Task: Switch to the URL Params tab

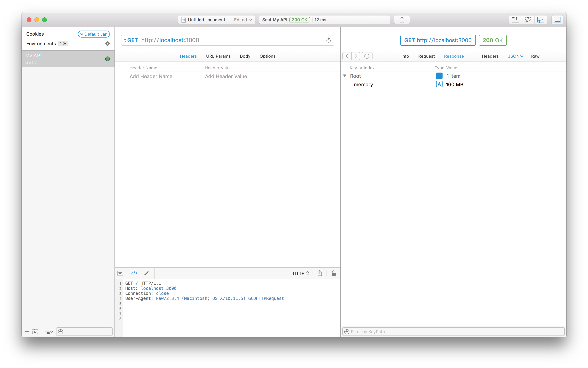Action: [218, 56]
